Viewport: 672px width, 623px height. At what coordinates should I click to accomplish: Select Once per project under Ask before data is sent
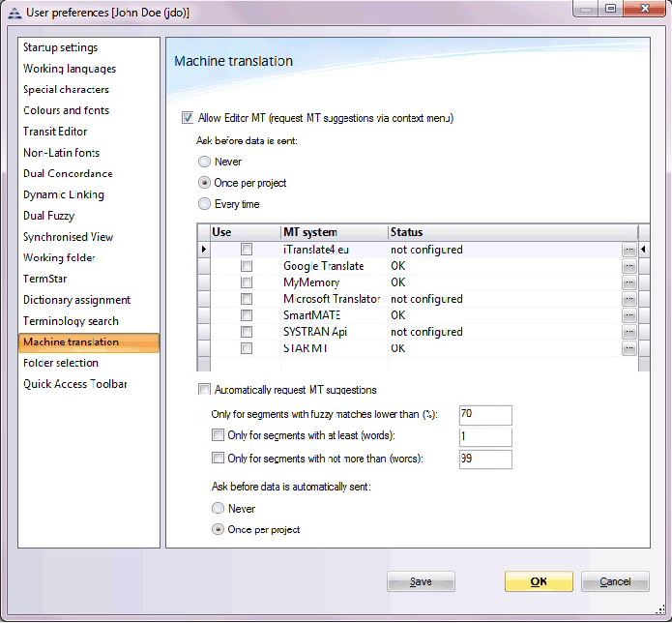click(204, 183)
